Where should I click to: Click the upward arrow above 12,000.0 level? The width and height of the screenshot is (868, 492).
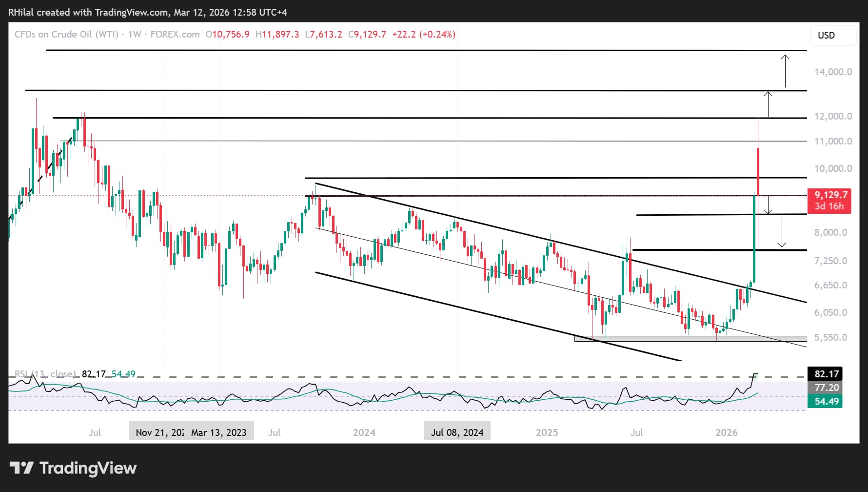point(768,104)
